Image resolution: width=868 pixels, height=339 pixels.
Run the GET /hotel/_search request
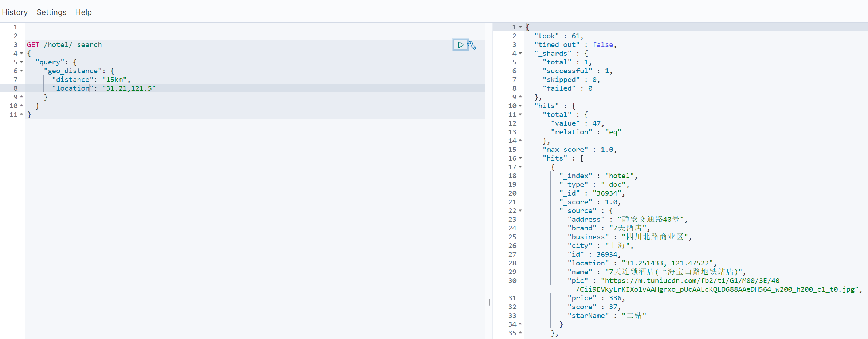tap(460, 45)
